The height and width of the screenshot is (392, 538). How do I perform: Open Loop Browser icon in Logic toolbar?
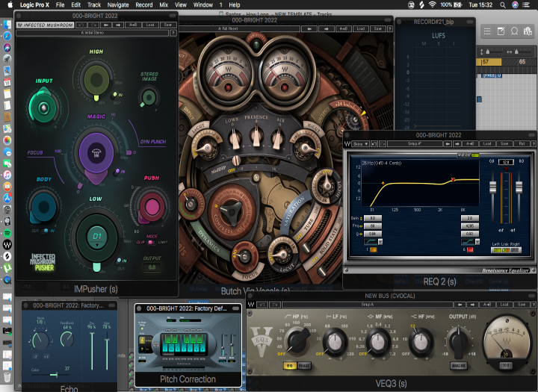[x=514, y=31]
